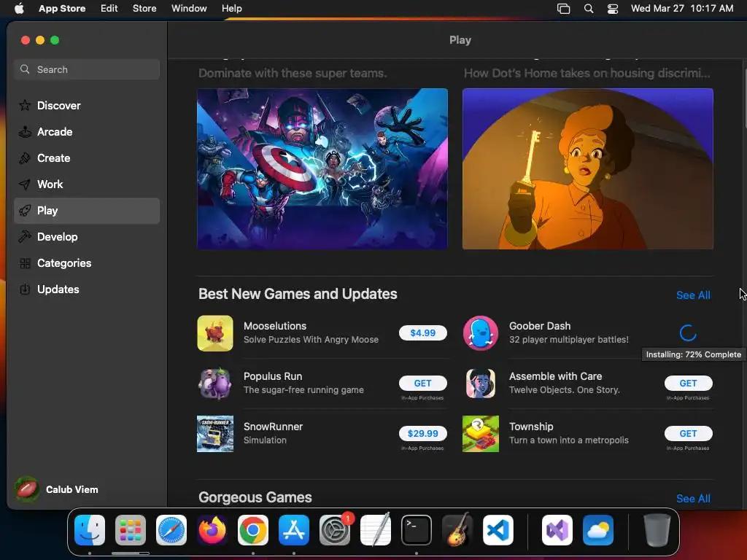Screen dimensions: 747x560
Task: Open the Help menu
Action: point(231,8)
